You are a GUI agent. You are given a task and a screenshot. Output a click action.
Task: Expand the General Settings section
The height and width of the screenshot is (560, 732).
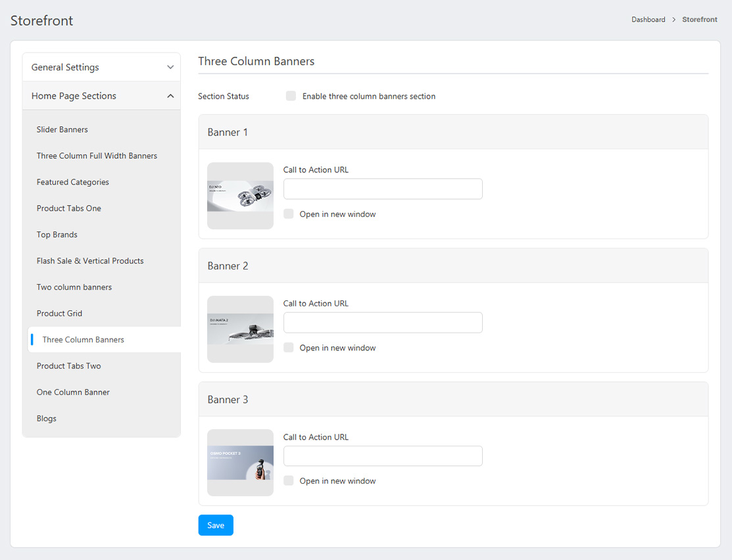pyautogui.click(x=101, y=67)
